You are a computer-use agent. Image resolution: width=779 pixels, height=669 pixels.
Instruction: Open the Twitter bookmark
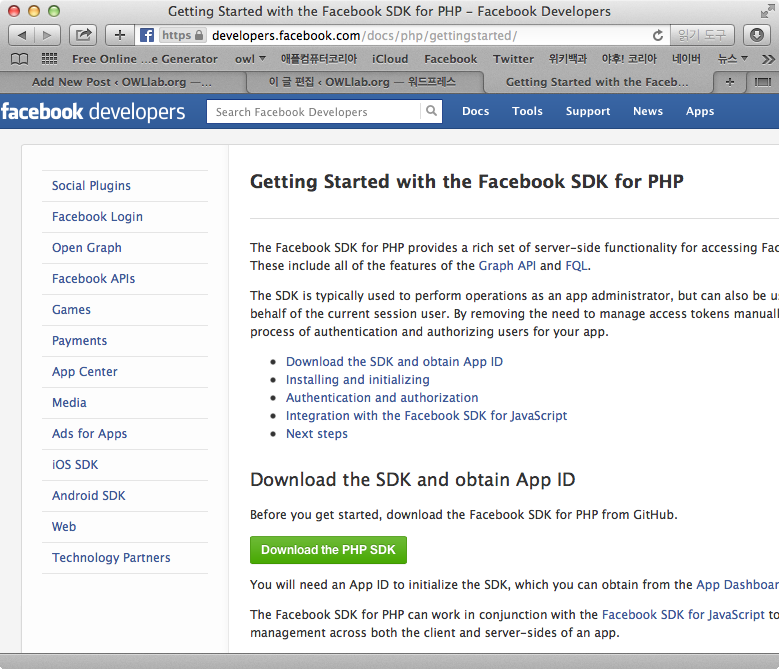[513, 59]
